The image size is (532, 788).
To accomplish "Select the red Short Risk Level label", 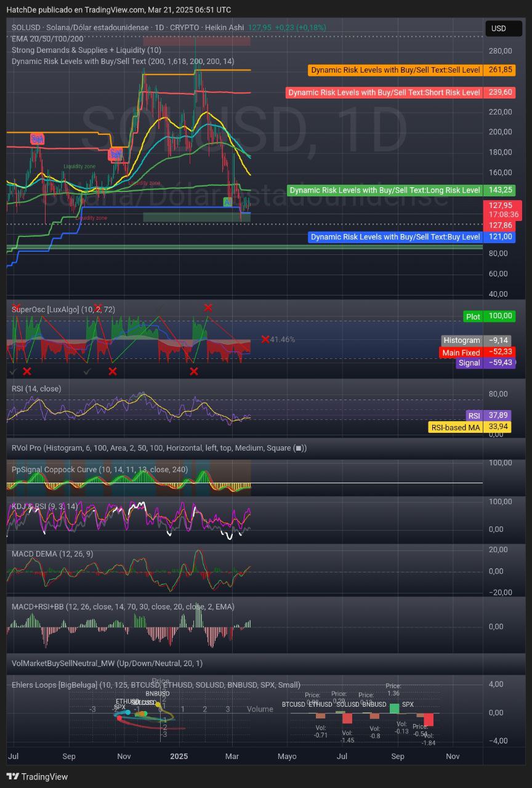I will click(x=384, y=92).
